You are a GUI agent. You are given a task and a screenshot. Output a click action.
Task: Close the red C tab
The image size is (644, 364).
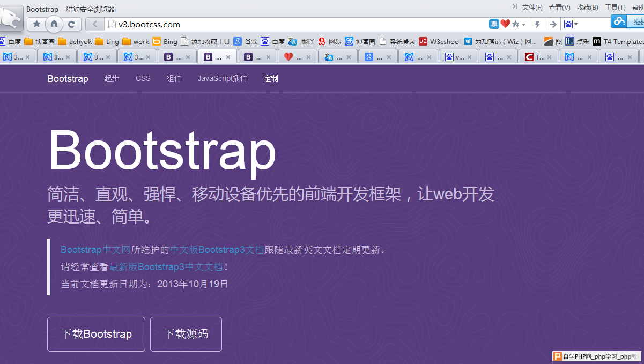click(x=550, y=57)
